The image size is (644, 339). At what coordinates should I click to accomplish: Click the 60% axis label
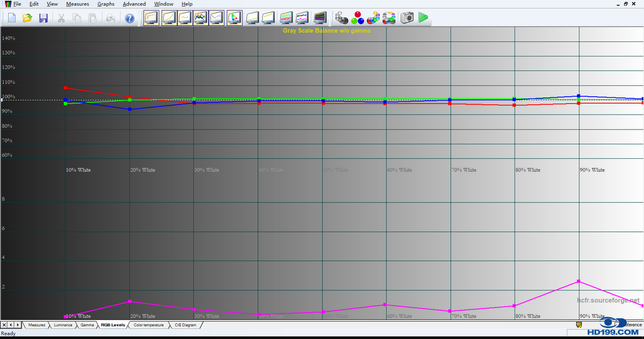(7, 155)
